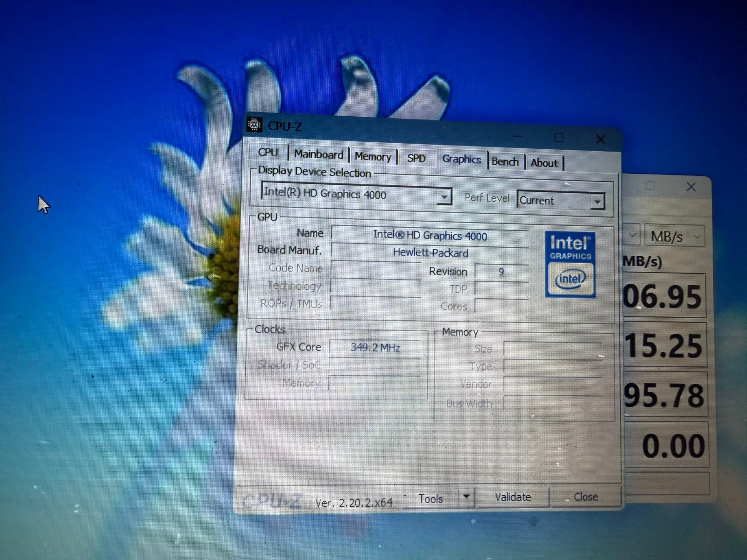
Task: Click the 06.95 result in background window
Action: click(x=664, y=297)
